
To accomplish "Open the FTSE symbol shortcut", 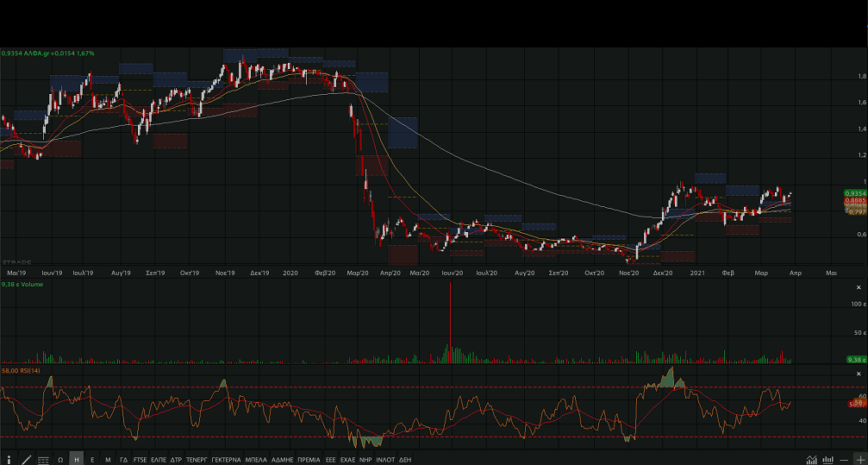I will [140, 460].
